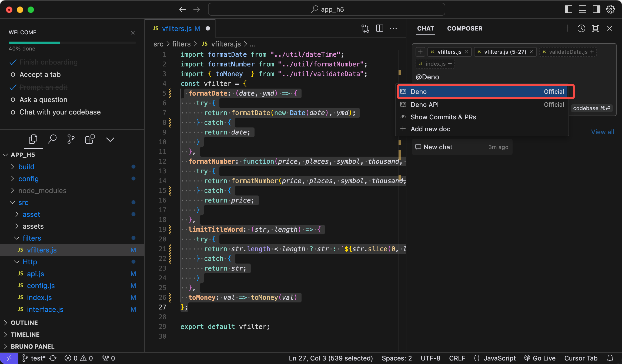
Task: Split the editor to the right
Action: [380, 28]
